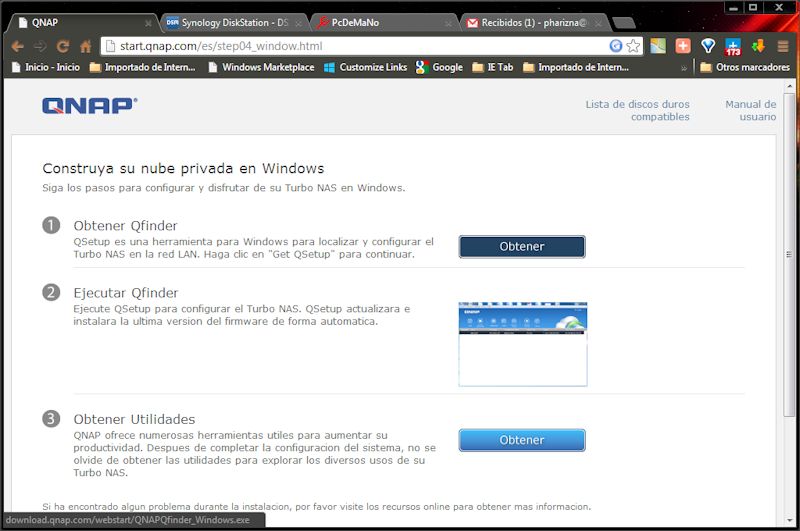Click scrollbar up arrow
Image resolution: width=800 pixels, height=531 pixels.
tap(789, 86)
